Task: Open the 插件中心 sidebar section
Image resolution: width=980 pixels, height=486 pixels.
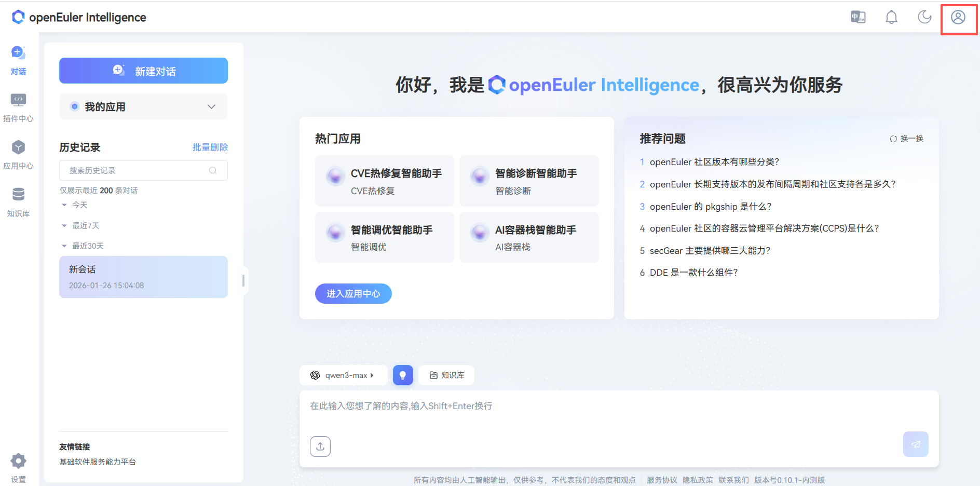Action: tap(18, 108)
